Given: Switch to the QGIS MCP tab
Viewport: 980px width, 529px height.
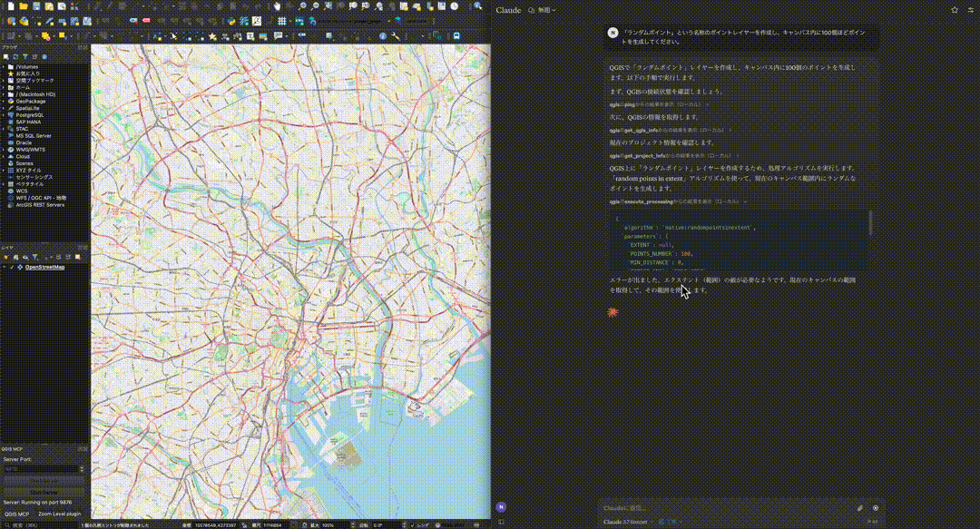Looking at the screenshot, I should pyautogui.click(x=16, y=513).
